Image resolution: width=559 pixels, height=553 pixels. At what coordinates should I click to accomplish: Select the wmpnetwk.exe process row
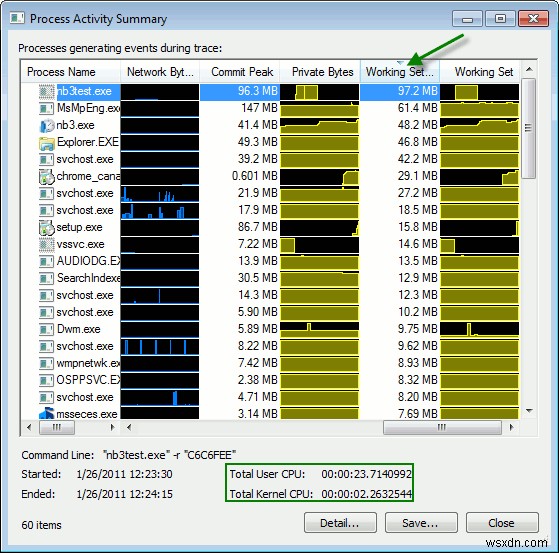tap(88, 363)
